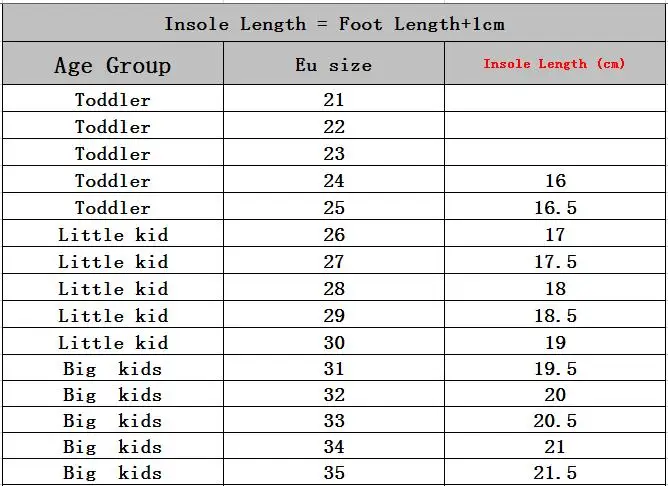
Task: Click the empty insole cell for size 22
Action: [x=555, y=125]
